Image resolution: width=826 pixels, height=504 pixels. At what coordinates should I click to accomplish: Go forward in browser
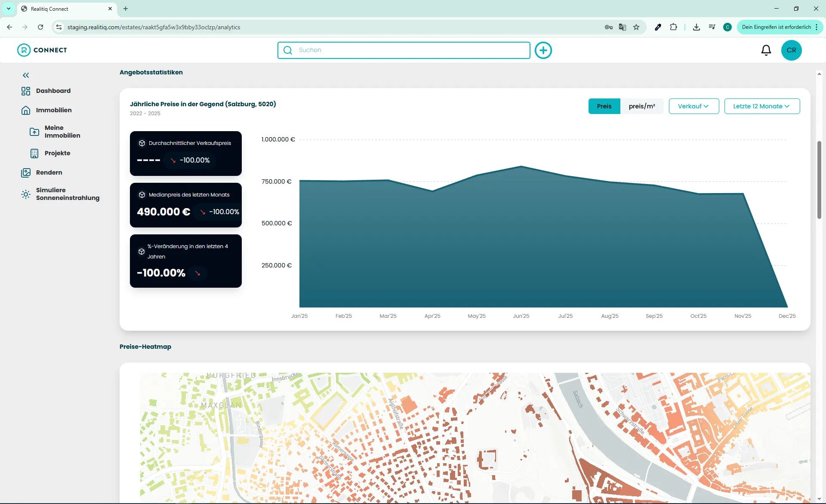[x=25, y=27]
